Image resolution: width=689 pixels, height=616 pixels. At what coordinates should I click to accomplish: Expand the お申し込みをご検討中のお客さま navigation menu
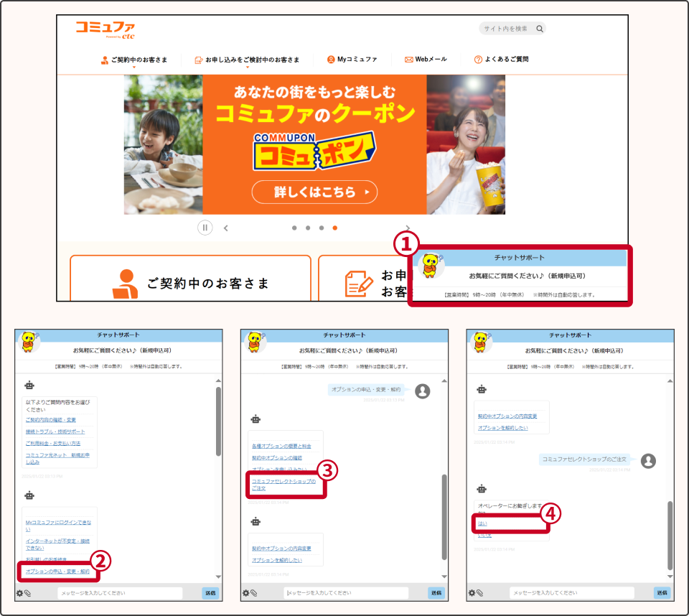[x=247, y=60]
